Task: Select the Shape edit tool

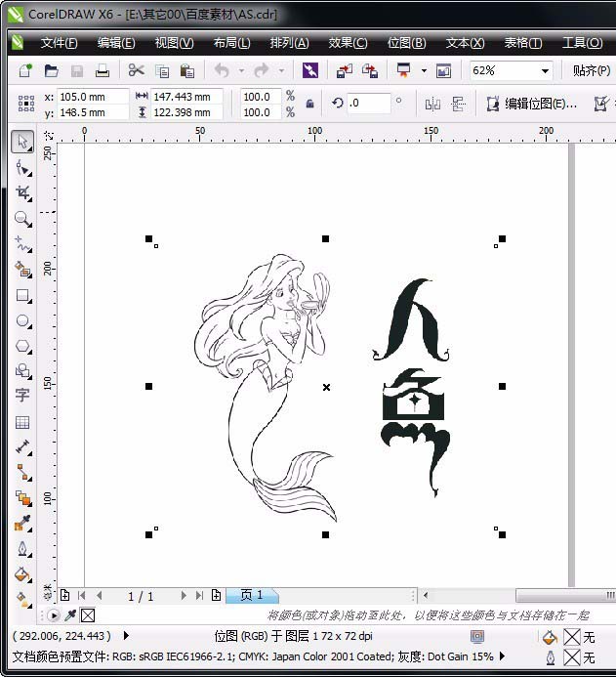Action: pos(22,167)
